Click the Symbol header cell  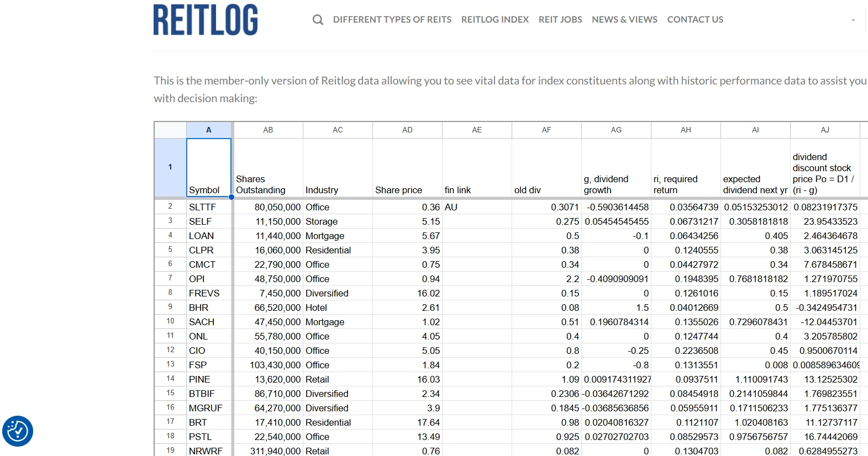coord(209,167)
